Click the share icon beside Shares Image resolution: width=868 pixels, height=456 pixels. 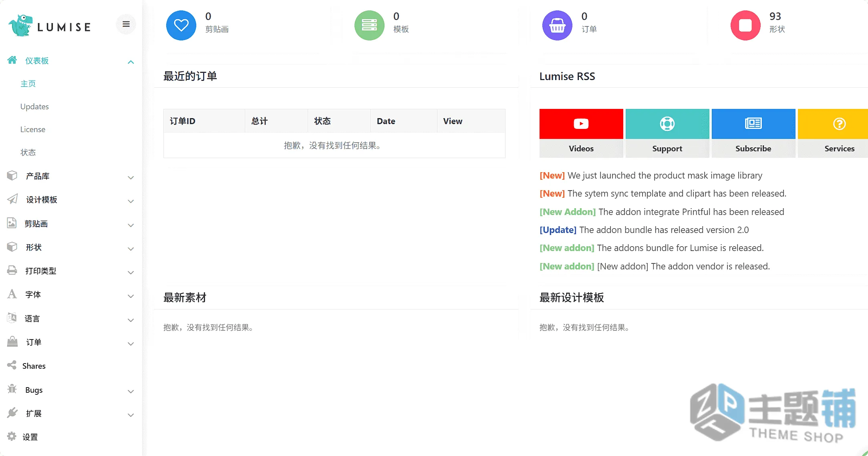pyautogui.click(x=12, y=365)
